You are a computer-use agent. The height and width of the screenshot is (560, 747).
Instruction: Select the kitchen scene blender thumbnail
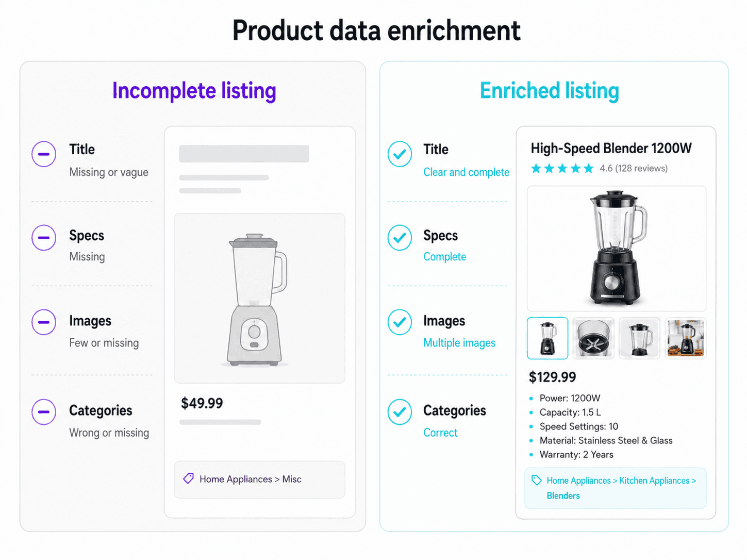point(686,338)
